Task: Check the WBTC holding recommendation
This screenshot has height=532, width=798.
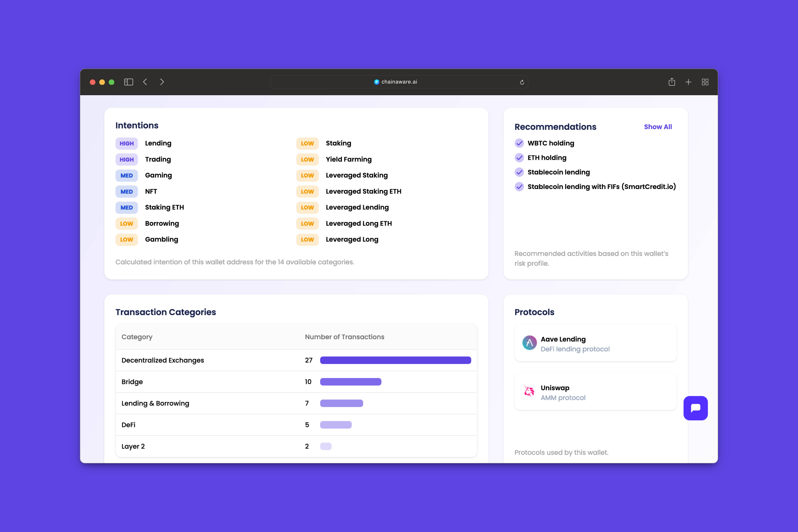Action: 519,143
